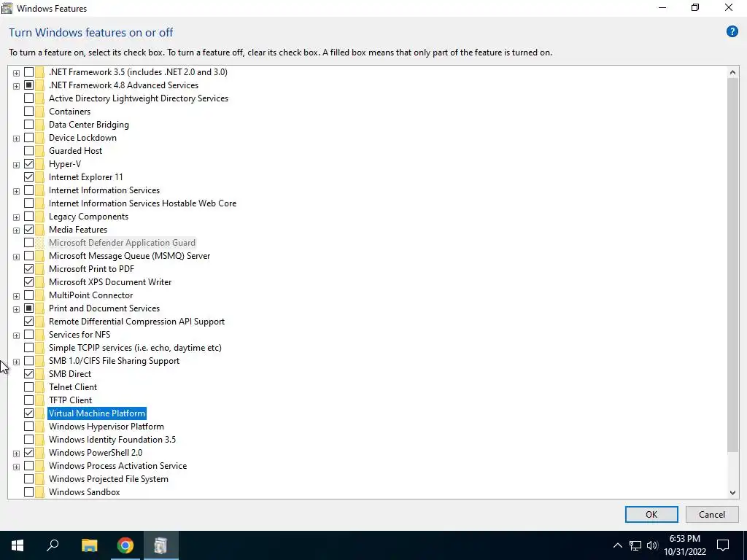
Task: Expand Internet Information Services node
Action: coord(16,191)
